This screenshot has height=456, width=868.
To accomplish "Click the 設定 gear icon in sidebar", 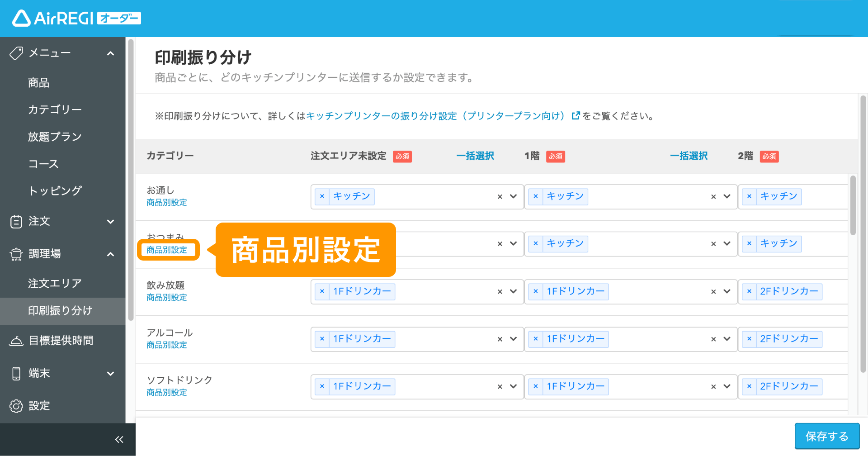I will point(16,406).
